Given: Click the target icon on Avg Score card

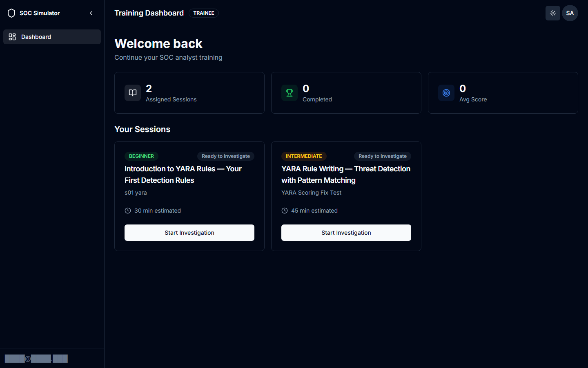Looking at the screenshot, I should pos(446,93).
